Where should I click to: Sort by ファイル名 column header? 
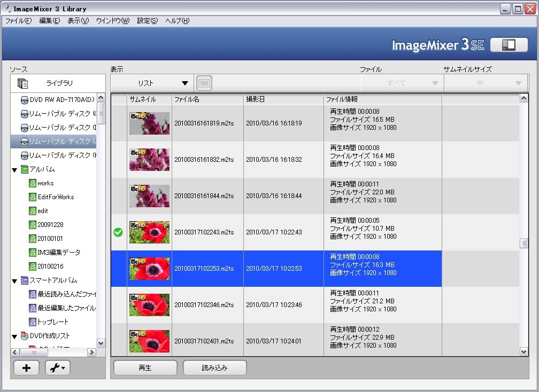pyautogui.click(x=207, y=99)
